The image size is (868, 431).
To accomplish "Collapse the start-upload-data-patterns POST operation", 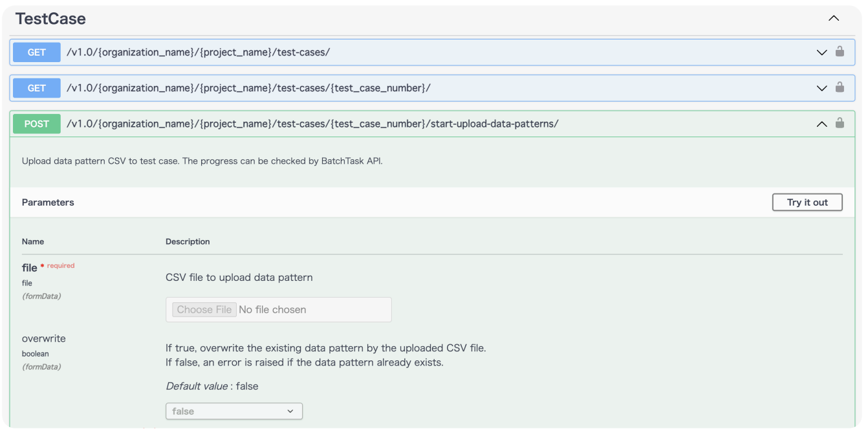I will click(x=821, y=123).
